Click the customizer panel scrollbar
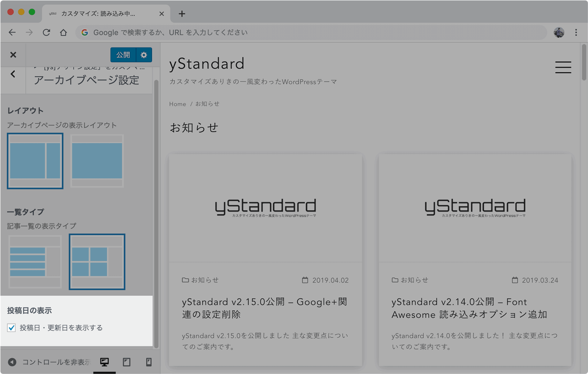This screenshot has width=588, height=374. tap(156, 214)
